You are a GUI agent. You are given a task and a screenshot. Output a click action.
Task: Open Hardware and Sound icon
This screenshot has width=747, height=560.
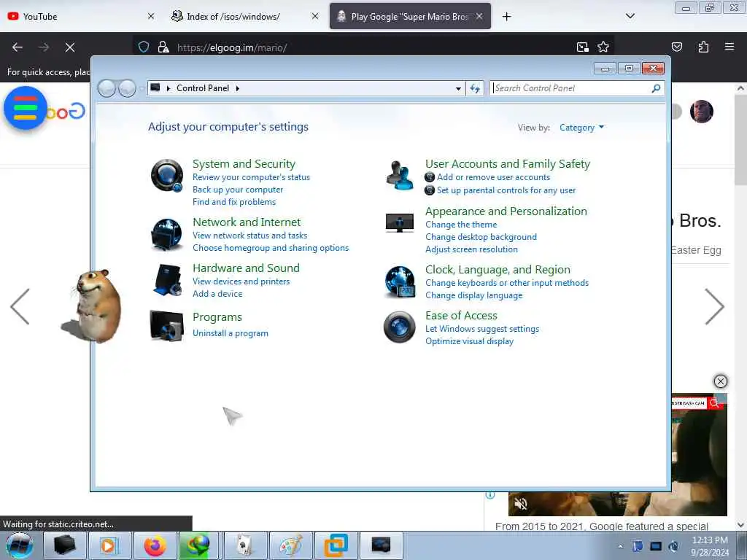coord(167,280)
